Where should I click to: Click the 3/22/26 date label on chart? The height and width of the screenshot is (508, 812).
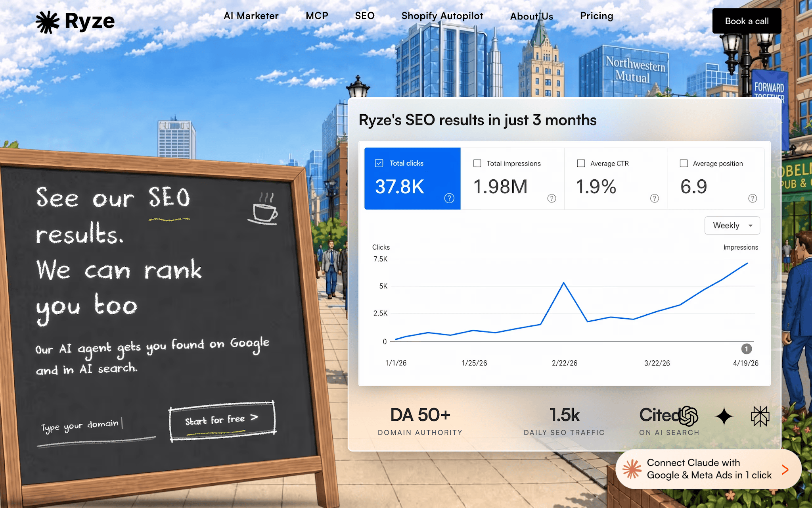657,363
